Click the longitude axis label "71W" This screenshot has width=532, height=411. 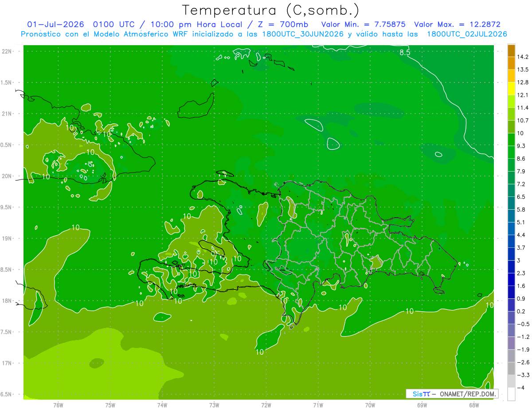pyautogui.click(x=318, y=405)
